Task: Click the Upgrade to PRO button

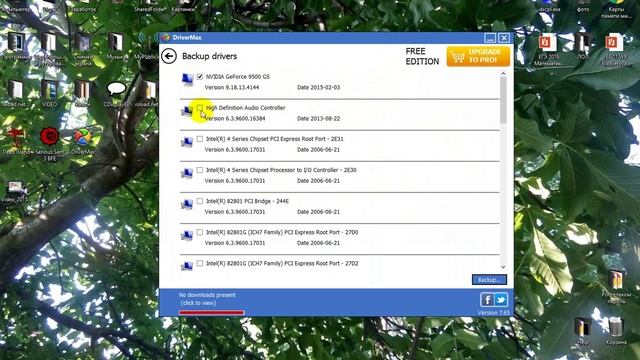Action: click(478, 56)
